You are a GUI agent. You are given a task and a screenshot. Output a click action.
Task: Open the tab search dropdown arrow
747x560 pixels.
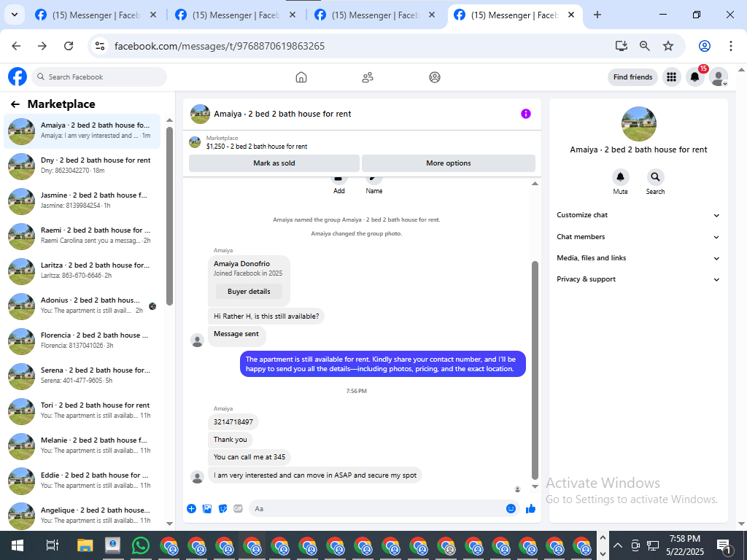click(15, 15)
